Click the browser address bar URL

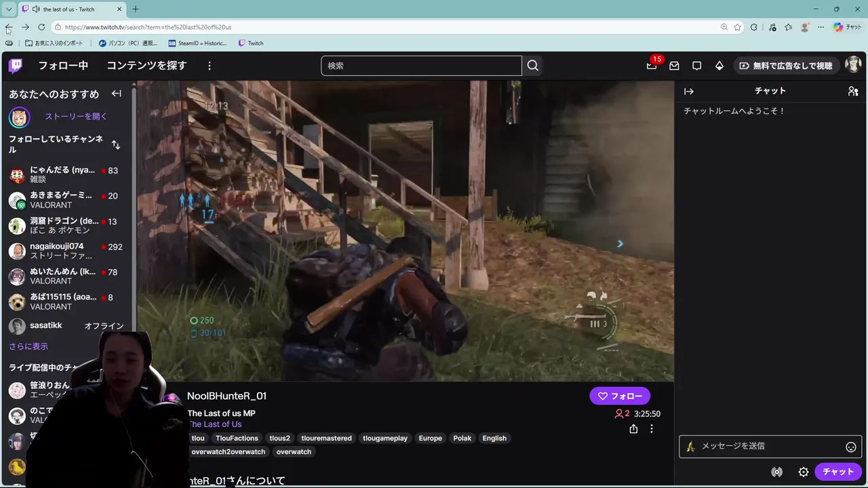(x=148, y=27)
